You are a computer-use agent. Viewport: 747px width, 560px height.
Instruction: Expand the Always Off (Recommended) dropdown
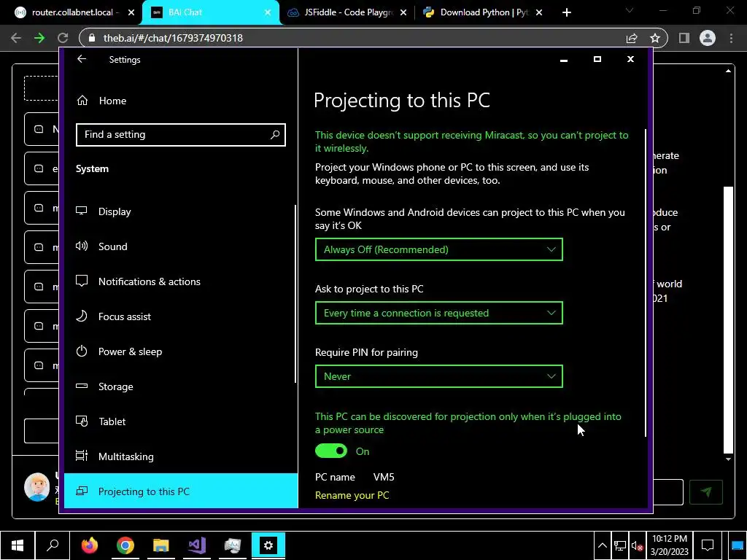[438, 249]
